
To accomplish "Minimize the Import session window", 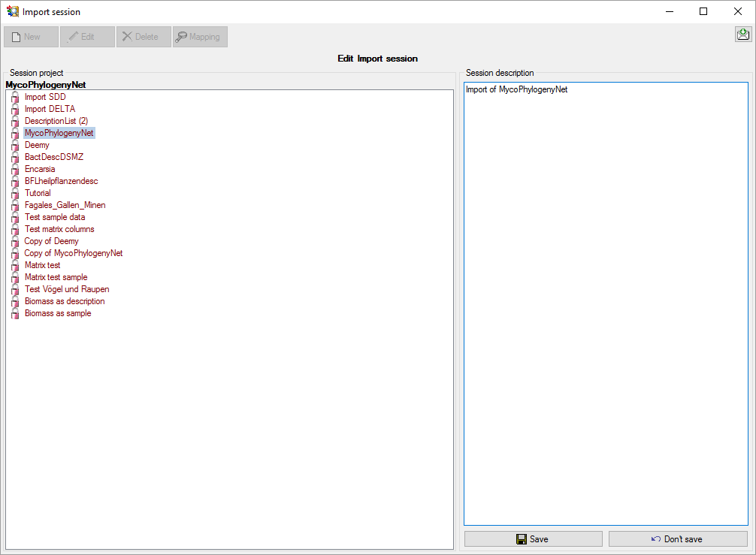I will pos(670,11).
